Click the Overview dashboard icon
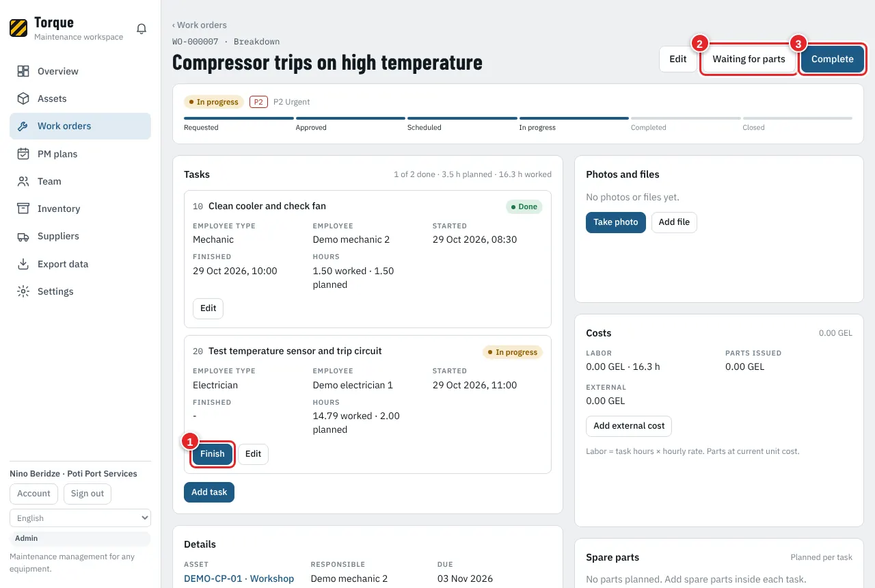This screenshot has width=875, height=588. [x=23, y=71]
